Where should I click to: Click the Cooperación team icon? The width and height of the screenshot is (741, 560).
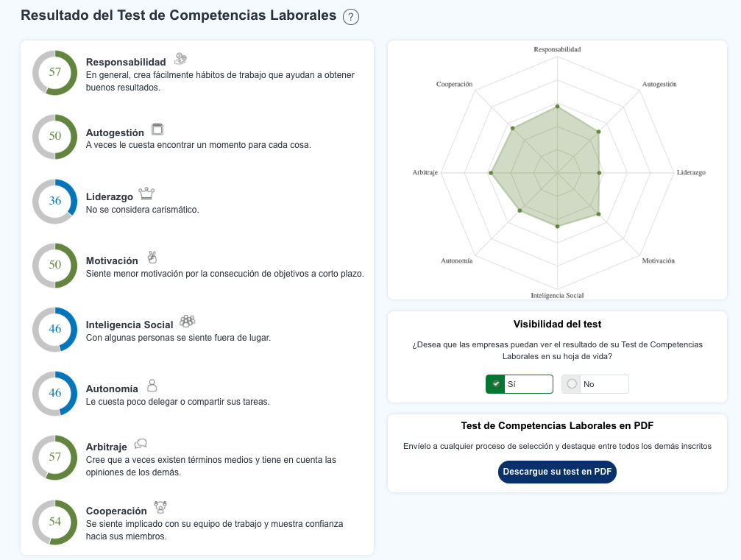160,508
